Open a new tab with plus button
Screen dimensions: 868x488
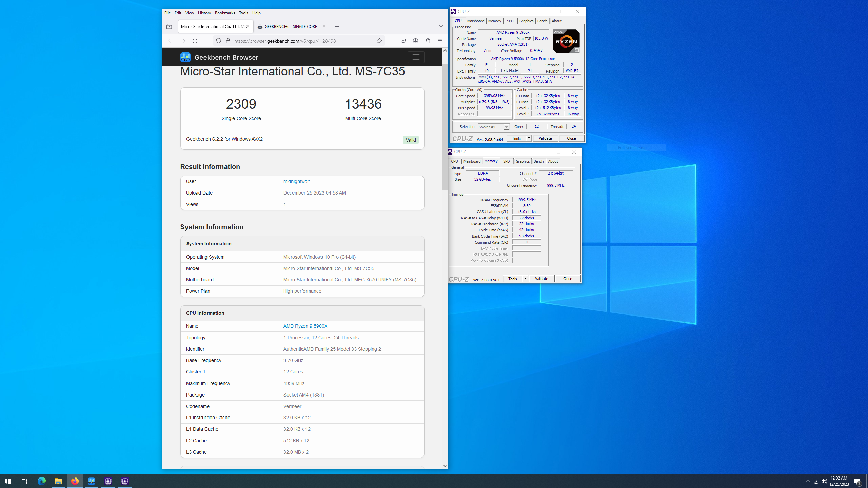coord(337,27)
